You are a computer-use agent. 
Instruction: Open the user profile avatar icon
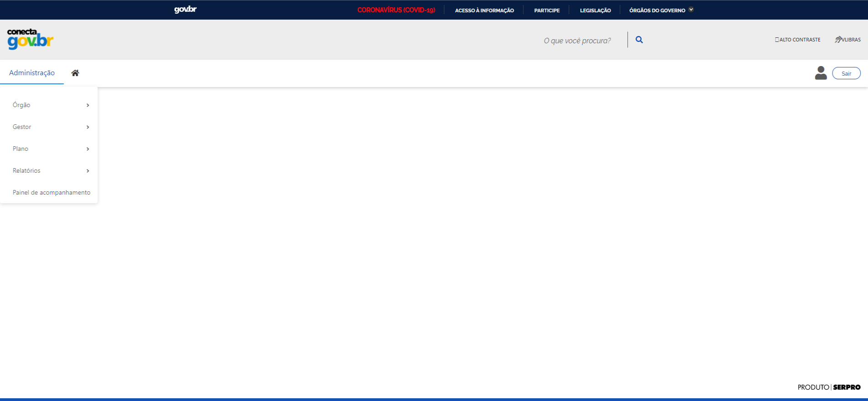click(x=821, y=73)
